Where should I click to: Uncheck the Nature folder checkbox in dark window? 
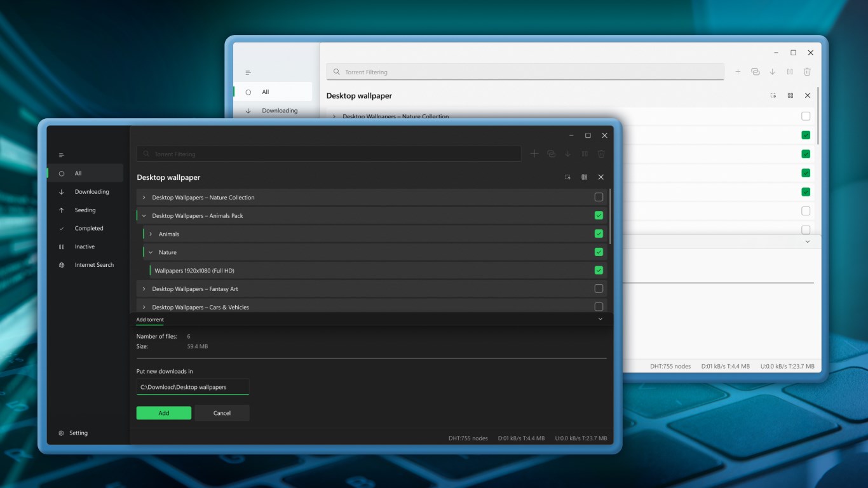coord(599,252)
